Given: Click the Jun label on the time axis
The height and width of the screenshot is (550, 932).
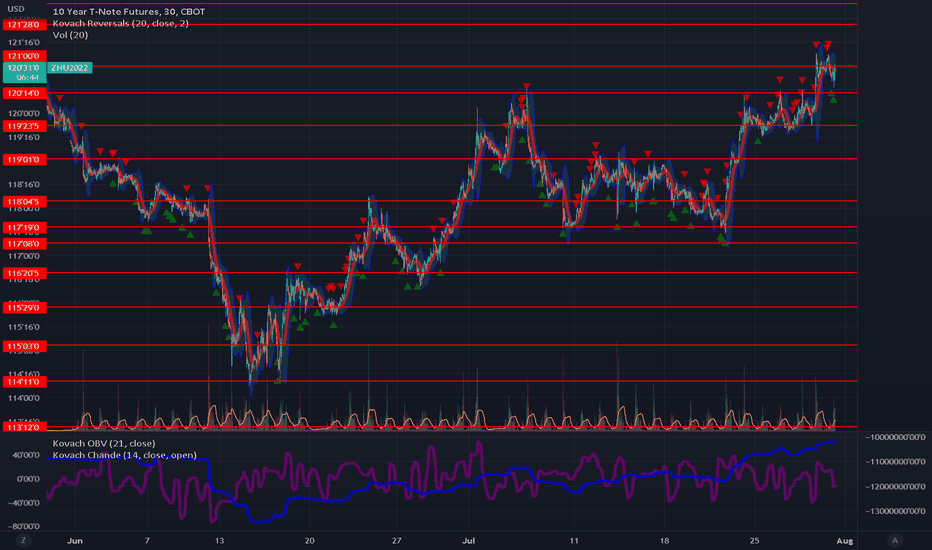Looking at the screenshot, I should pyautogui.click(x=75, y=540).
